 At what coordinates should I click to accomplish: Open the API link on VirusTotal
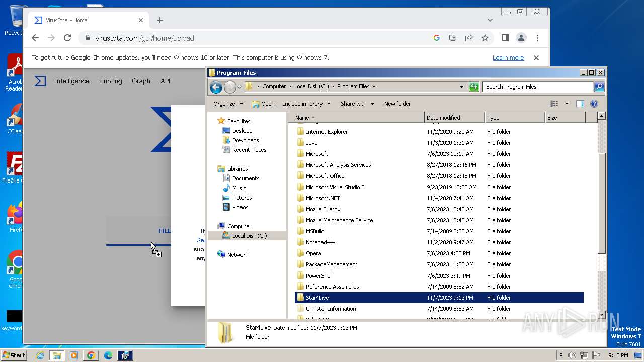click(165, 81)
